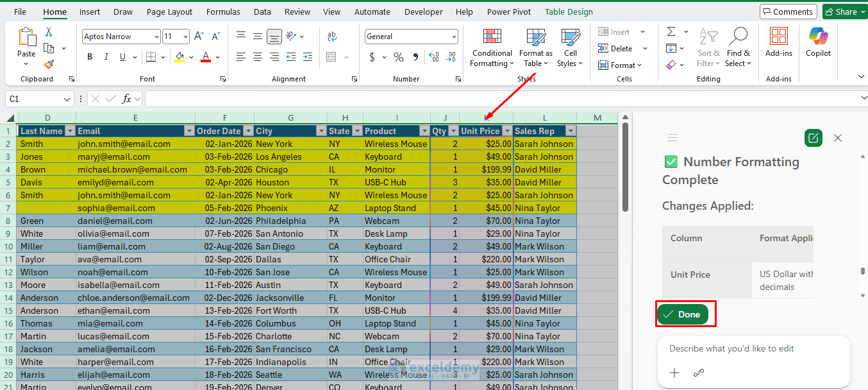This screenshot has width=868, height=390.
Task: Open the Copilot pane hamburger menu
Action: pos(672,137)
